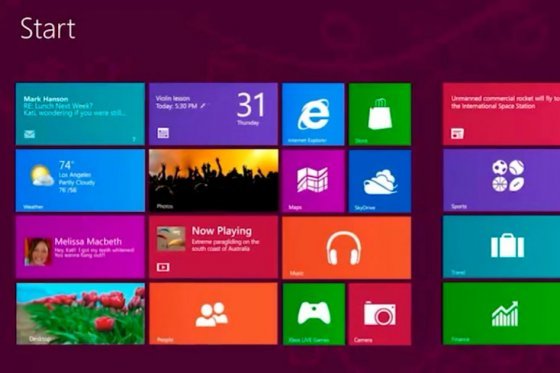
Task: Open the SkyDrive cloud tile
Action: click(x=380, y=181)
